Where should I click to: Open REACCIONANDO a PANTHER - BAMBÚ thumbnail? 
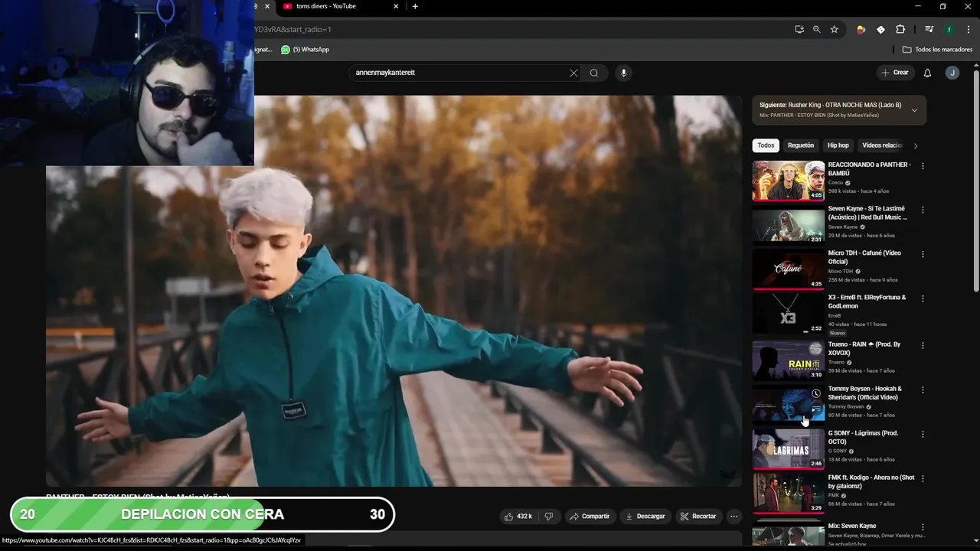click(788, 181)
